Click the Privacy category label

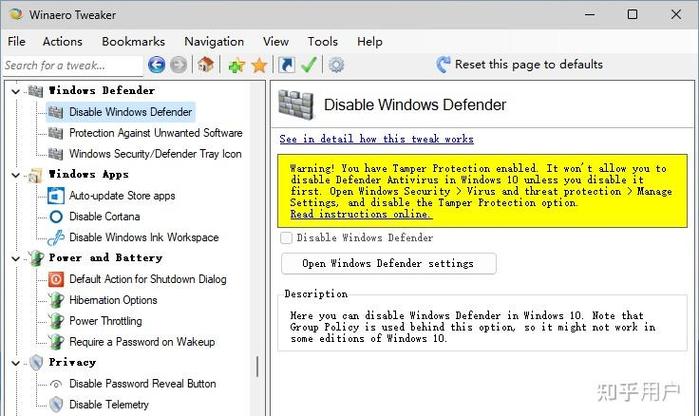click(x=72, y=362)
